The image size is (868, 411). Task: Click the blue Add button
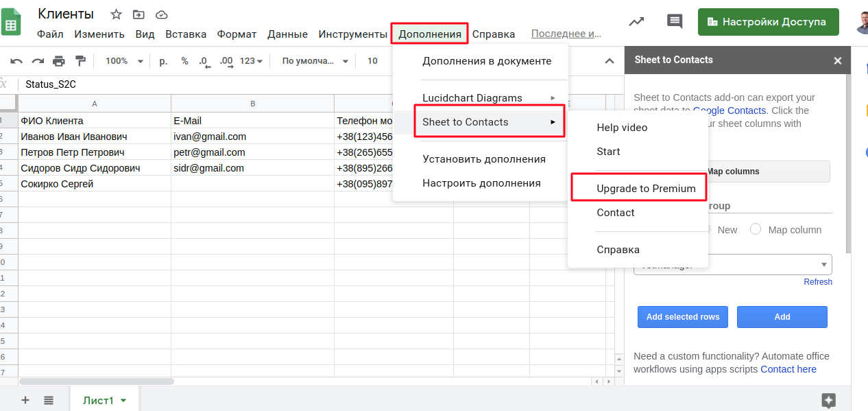pyautogui.click(x=782, y=317)
